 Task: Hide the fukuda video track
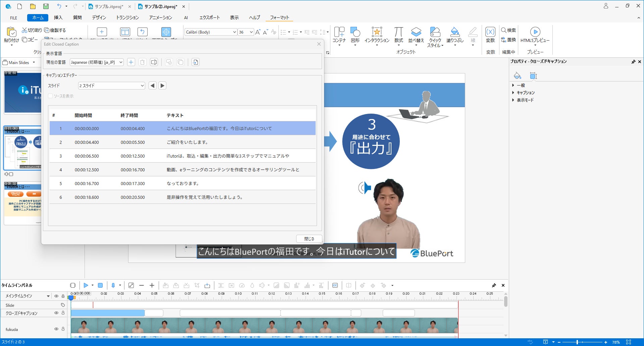click(56, 329)
